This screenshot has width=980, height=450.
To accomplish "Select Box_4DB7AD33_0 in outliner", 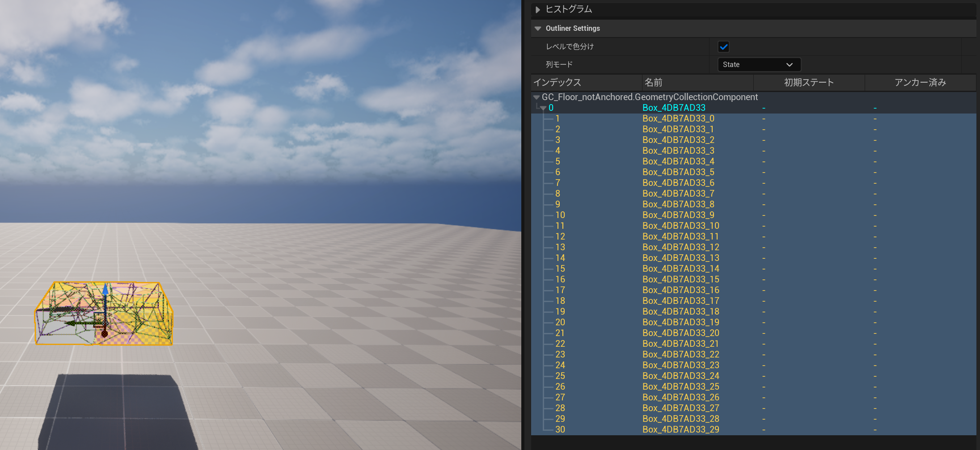I will (678, 118).
